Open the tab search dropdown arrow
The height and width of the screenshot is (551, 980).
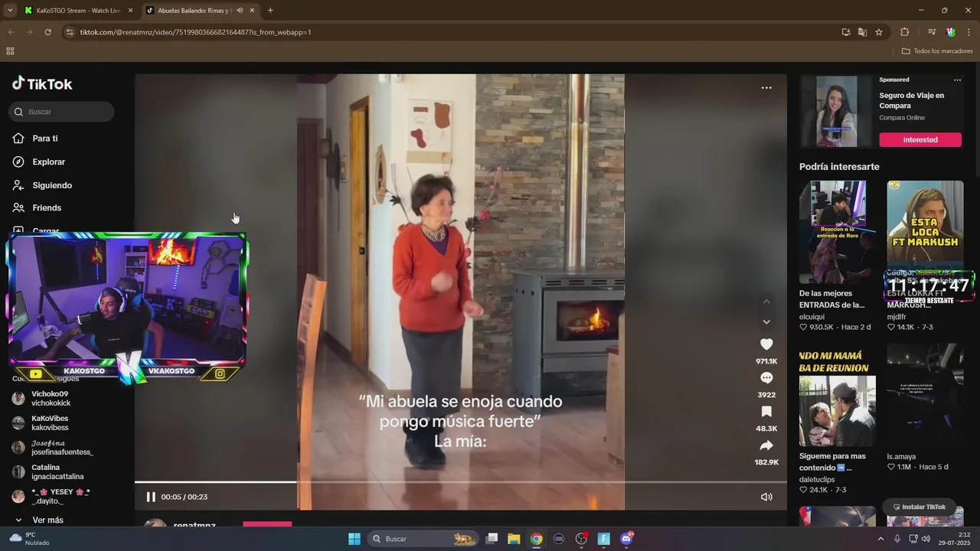point(10,11)
